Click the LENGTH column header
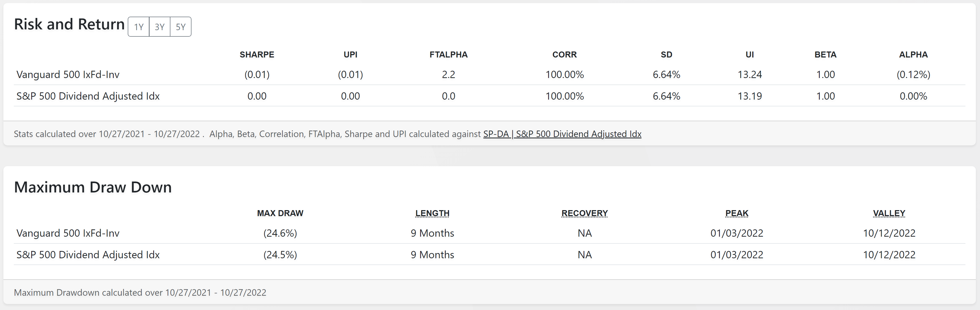The image size is (980, 310). click(432, 214)
